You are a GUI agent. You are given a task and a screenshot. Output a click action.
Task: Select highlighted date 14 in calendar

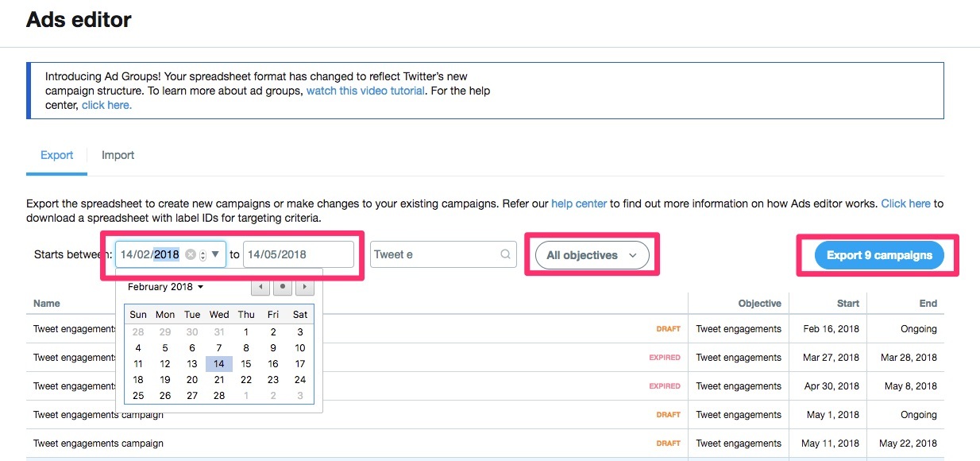pyautogui.click(x=219, y=364)
